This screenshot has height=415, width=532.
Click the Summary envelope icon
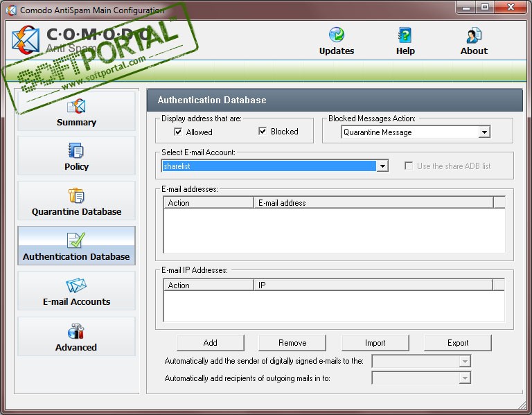76,106
